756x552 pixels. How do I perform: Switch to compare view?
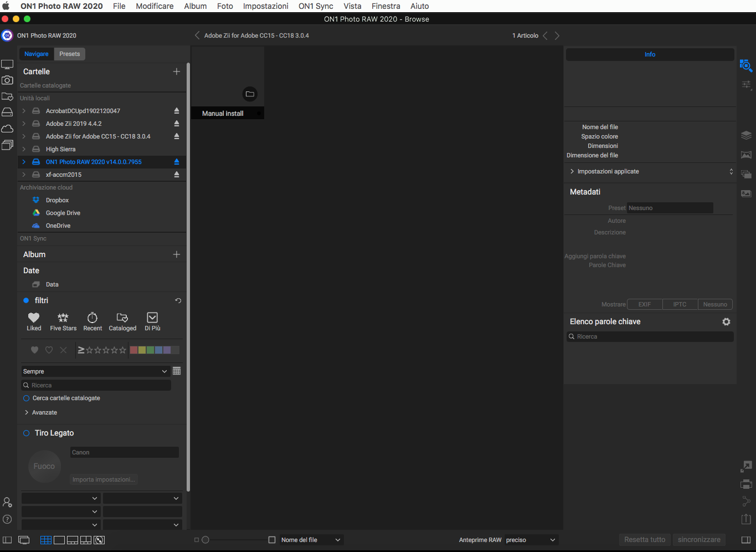(86, 540)
